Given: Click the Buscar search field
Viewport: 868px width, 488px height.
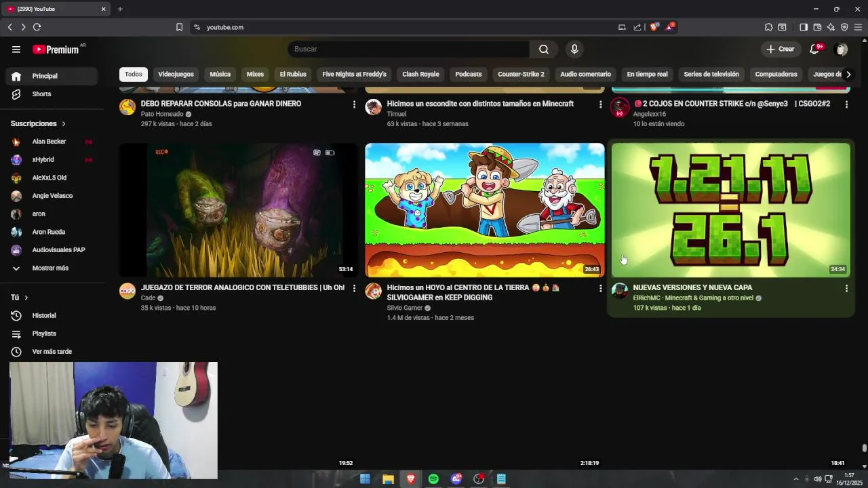Looking at the screenshot, I should [408, 49].
